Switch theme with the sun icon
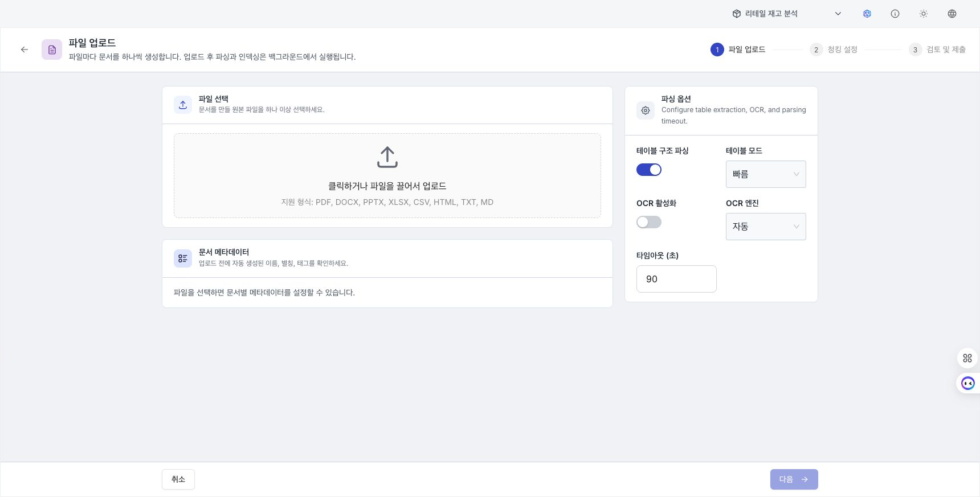Screen dimensions: 980x497 tap(924, 14)
